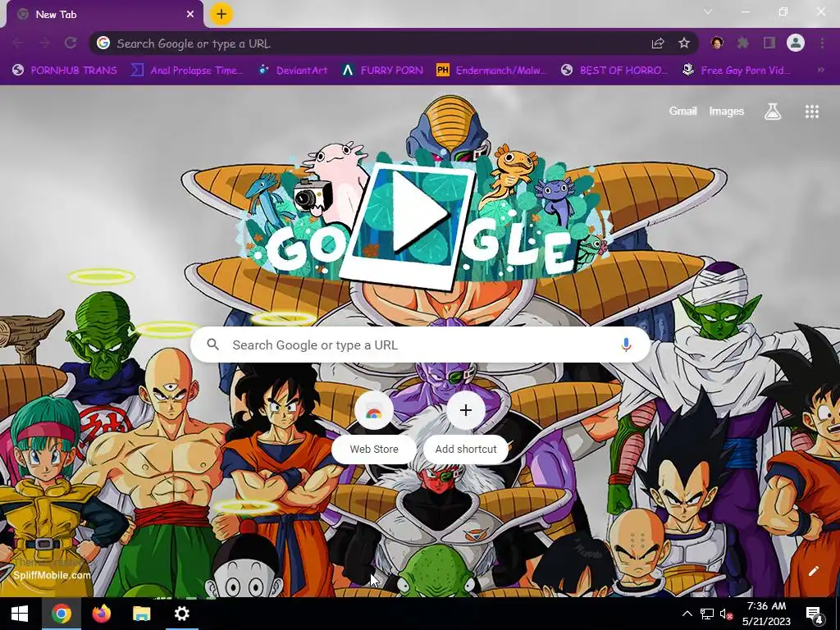Screen dimensions: 840x630
Task: Toggle the side panel icon
Action: click(769, 43)
